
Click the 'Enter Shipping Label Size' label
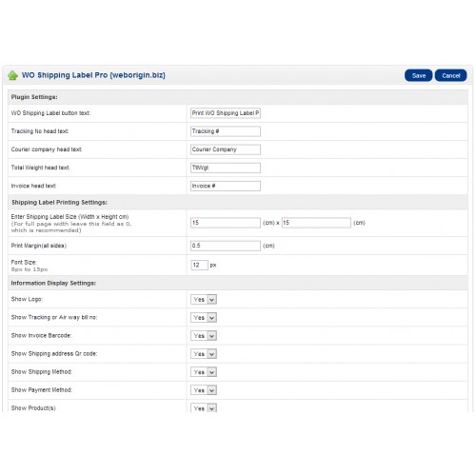coord(69,217)
